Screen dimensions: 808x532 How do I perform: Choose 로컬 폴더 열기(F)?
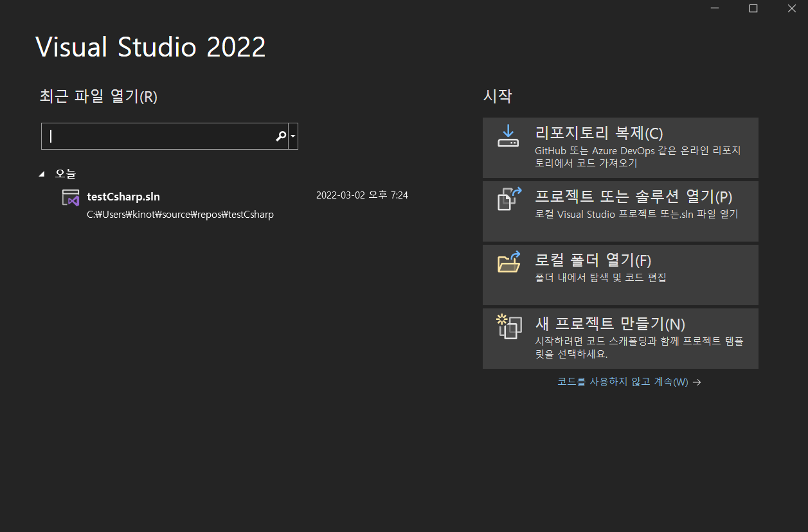point(620,275)
